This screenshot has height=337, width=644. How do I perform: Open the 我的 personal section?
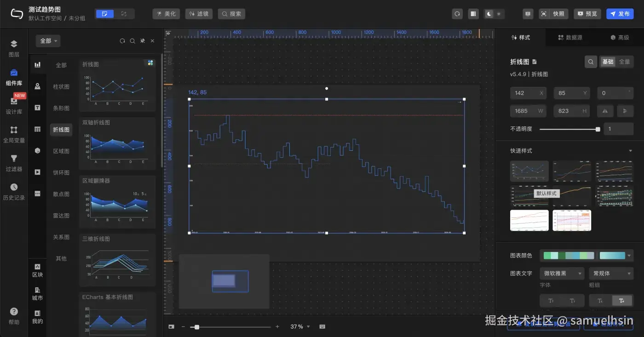37,317
